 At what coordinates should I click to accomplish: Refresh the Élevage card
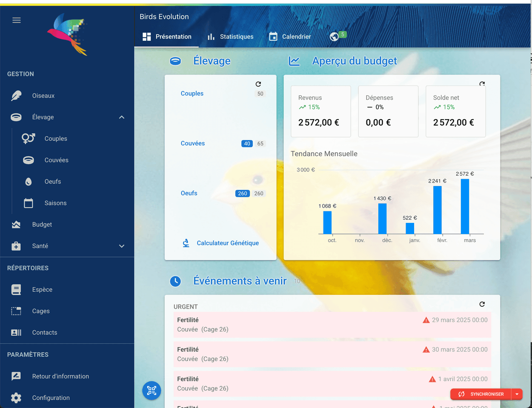(258, 84)
